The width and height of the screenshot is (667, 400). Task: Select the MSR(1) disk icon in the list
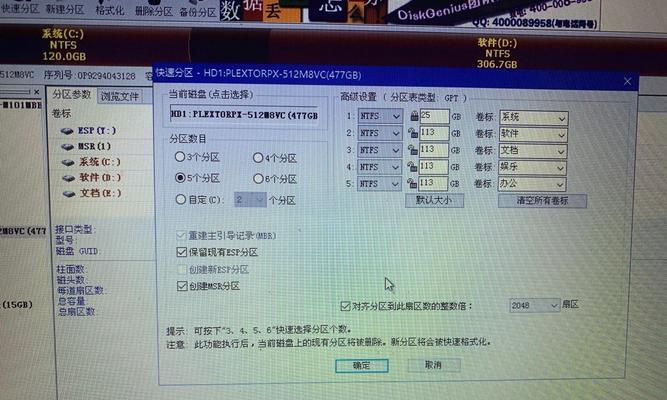point(67,147)
